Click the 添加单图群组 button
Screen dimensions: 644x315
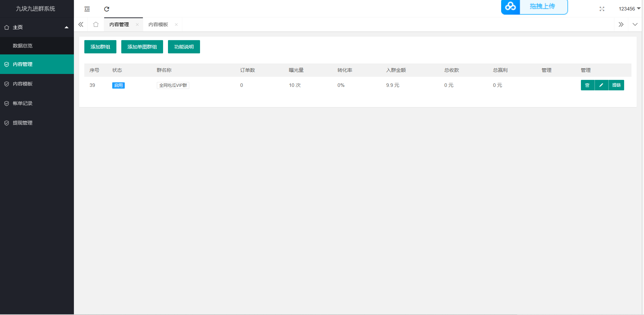(142, 47)
